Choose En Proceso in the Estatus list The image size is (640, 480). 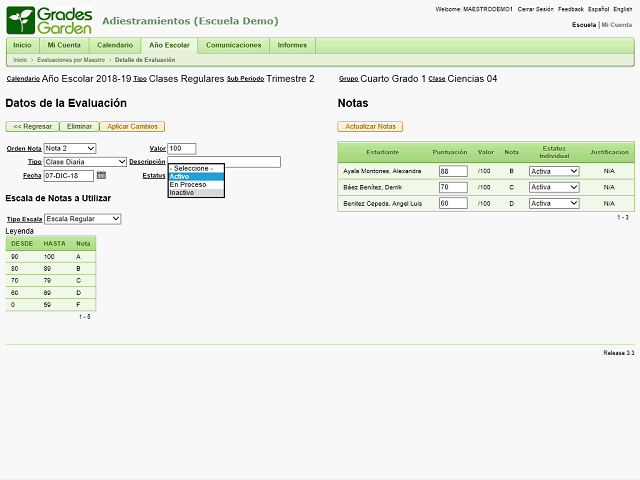point(196,184)
